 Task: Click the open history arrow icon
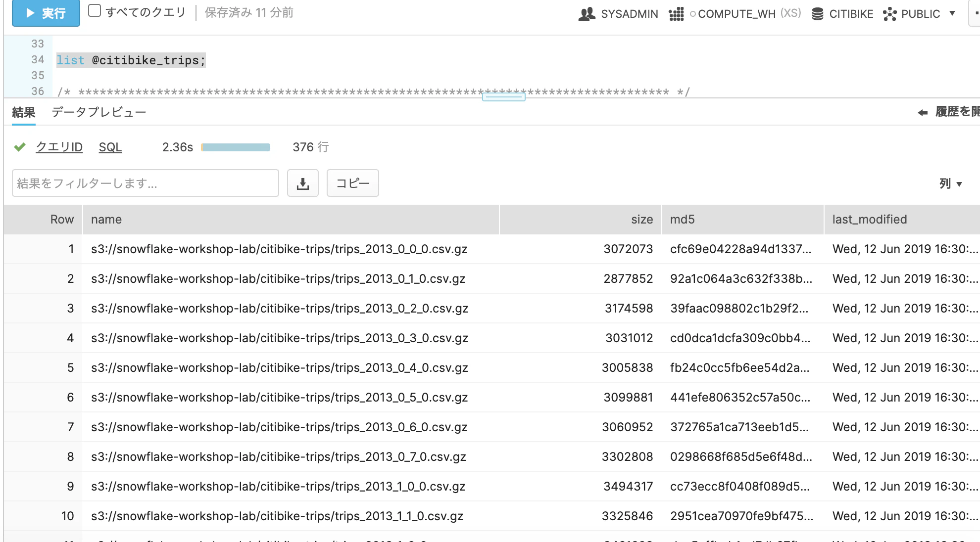coord(923,113)
